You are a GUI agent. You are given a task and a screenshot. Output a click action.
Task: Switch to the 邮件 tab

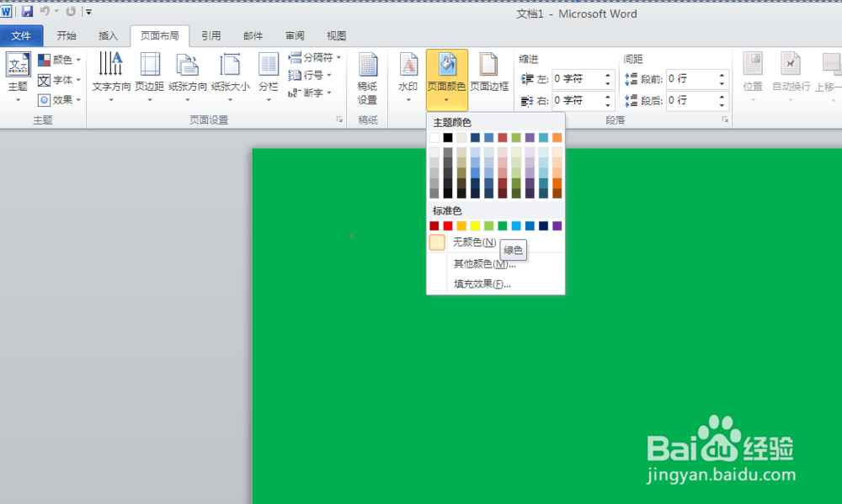[253, 36]
